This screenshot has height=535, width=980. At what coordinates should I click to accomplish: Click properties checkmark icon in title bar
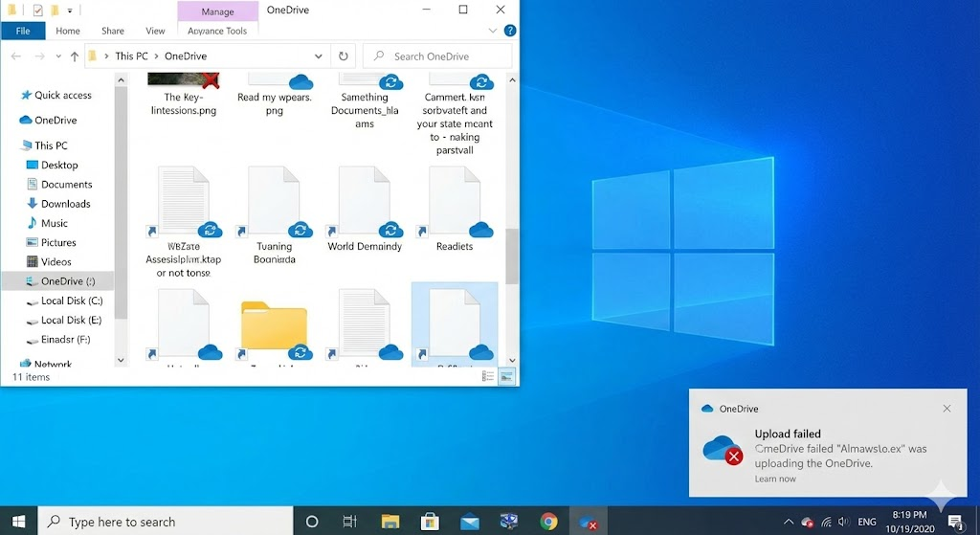click(x=37, y=10)
